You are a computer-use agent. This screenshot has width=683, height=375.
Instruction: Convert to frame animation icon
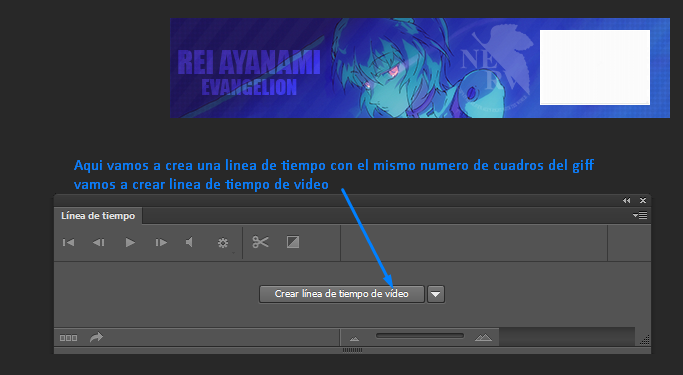pos(68,338)
